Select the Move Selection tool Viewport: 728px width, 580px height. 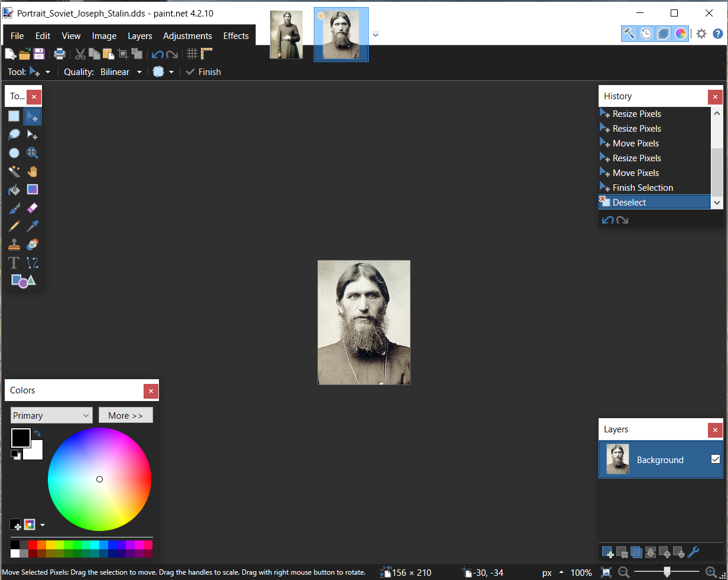32,135
